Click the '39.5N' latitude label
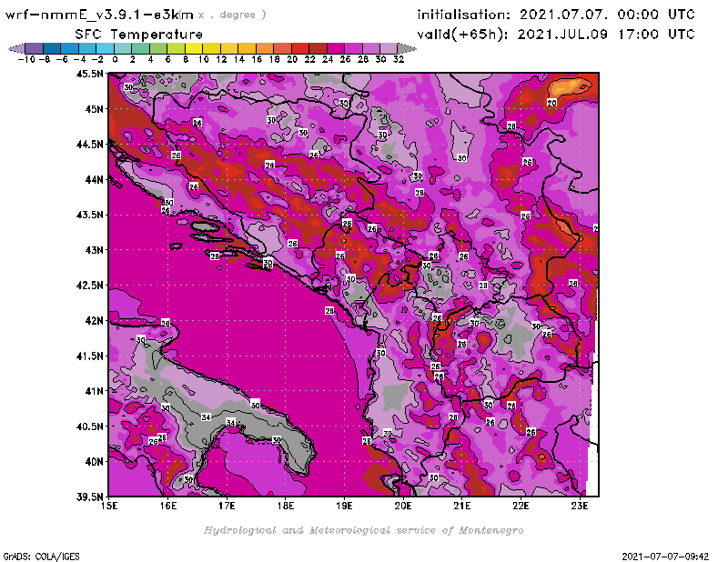This screenshot has height=562, width=728. click(89, 497)
